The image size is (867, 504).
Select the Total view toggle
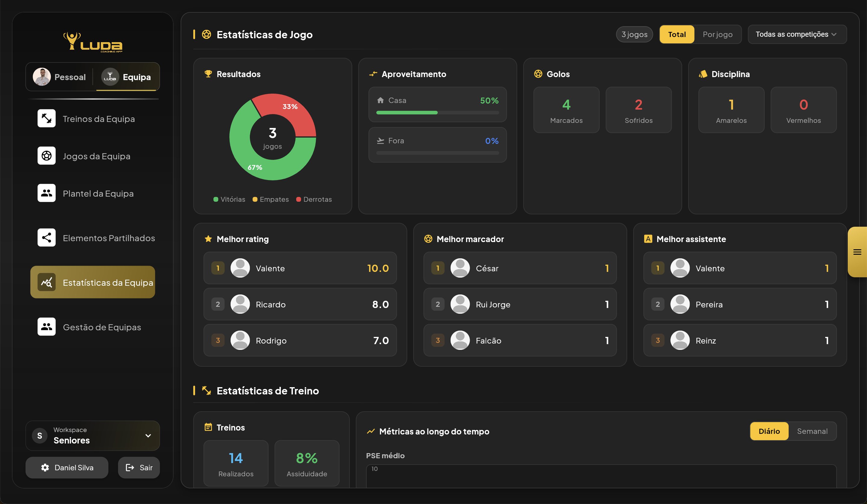coord(676,34)
